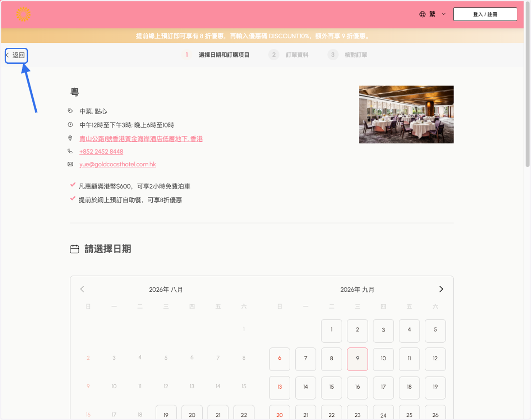Click the cuisine text 中菜, 點心
This screenshot has width=531, height=420.
click(x=93, y=112)
